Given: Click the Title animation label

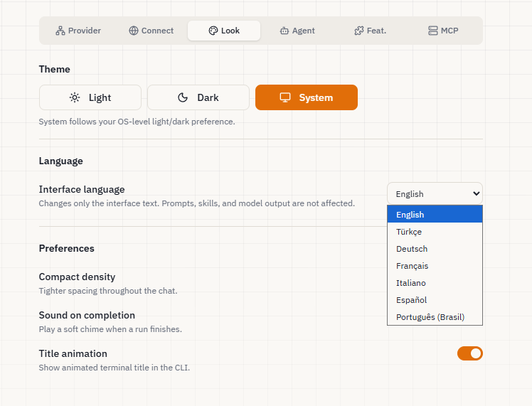Looking at the screenshot, I should pyautogui.click(x=73, y=353).
